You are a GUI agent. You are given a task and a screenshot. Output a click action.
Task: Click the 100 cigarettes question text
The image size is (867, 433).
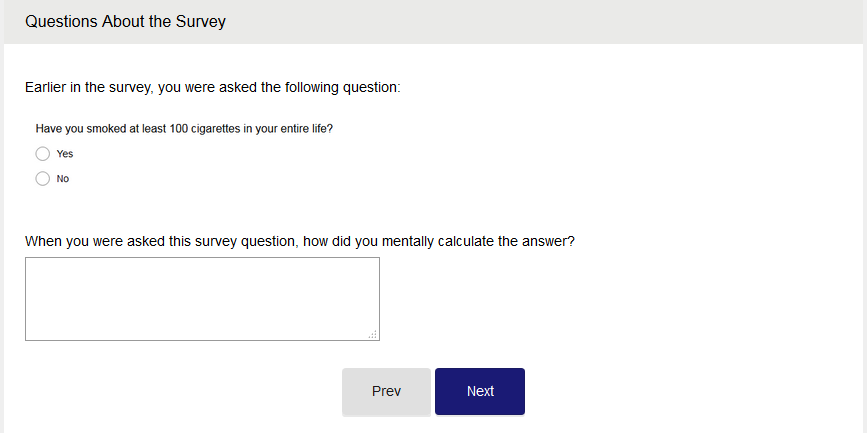click(x=184, y=128)
